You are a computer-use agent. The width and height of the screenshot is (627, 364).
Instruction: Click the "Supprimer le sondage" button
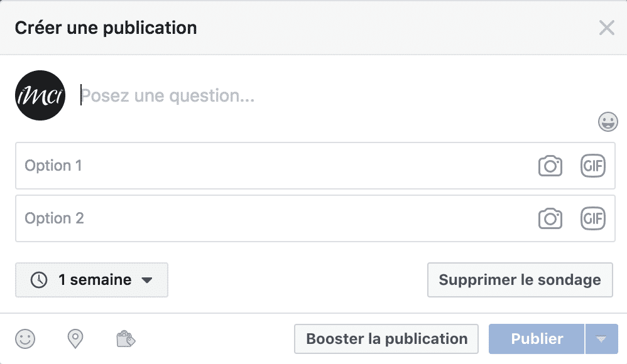(520, 280)
